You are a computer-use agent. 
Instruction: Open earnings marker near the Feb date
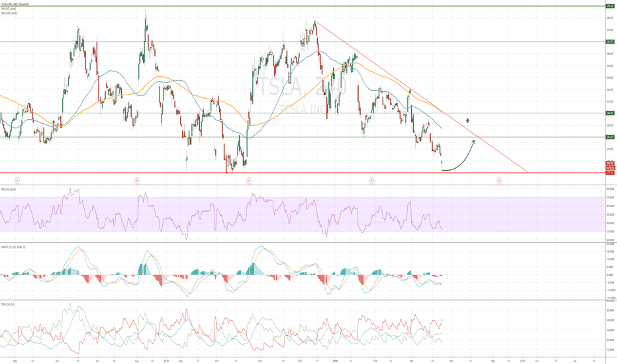(x=372, y=181)
